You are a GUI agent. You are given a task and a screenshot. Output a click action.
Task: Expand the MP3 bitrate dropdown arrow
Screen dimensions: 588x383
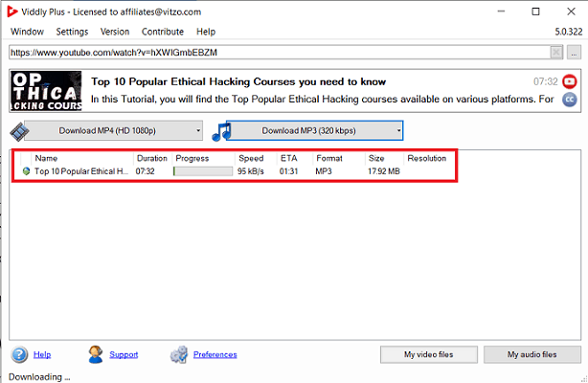click(398, 130)
